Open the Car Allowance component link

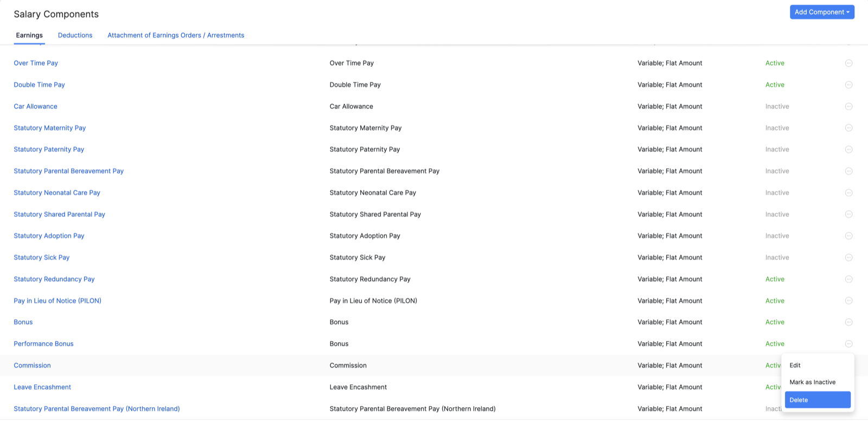click(35, 106)
